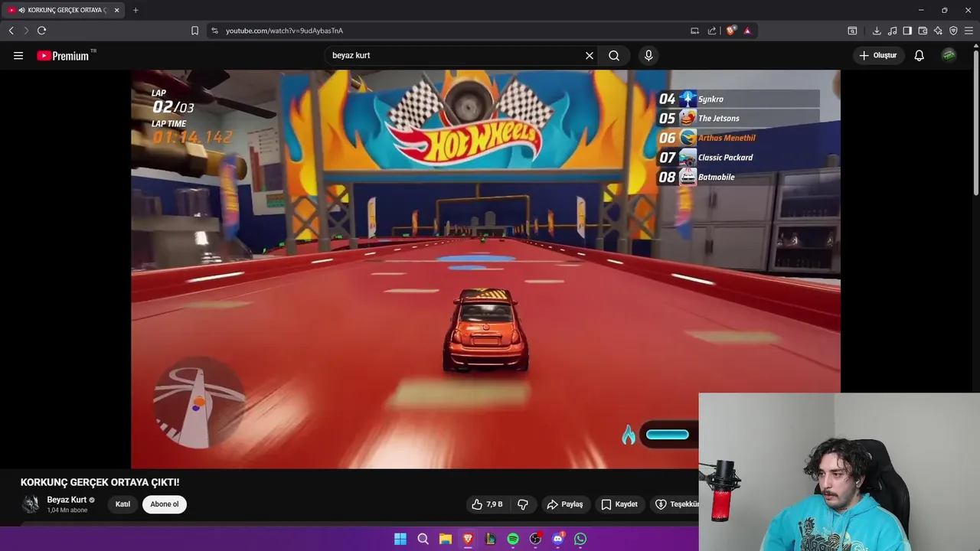
Task: Open the YouTube hamburger guide menu
Action: [18, 55]
